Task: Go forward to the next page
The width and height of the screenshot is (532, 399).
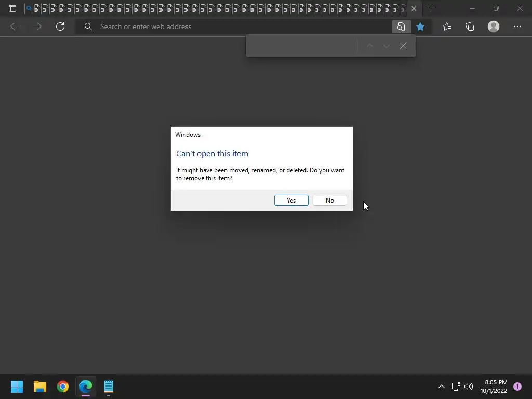Action: (x=37, y=26)
